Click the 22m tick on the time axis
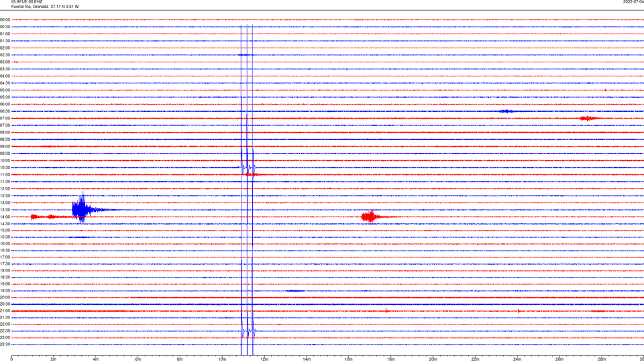The width and height of the screenshot is (644, 362). pos(475,359)
